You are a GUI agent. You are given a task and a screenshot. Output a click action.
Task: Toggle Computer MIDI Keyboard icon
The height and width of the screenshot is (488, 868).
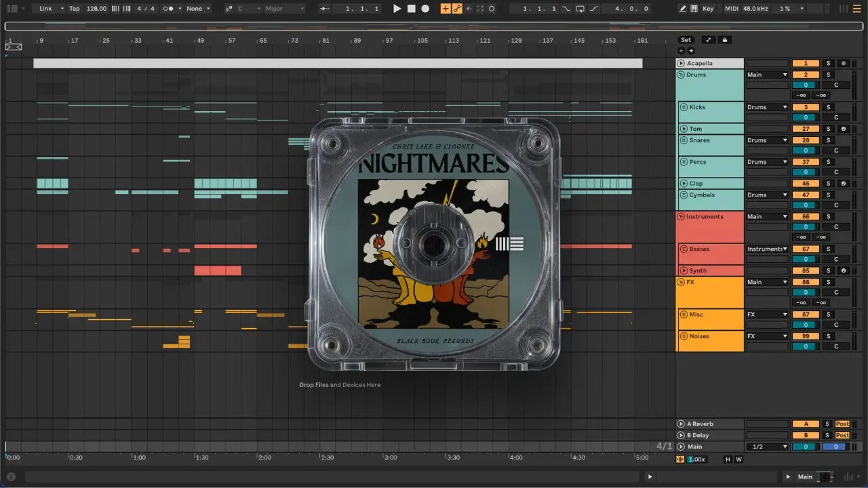pos(694,9)
